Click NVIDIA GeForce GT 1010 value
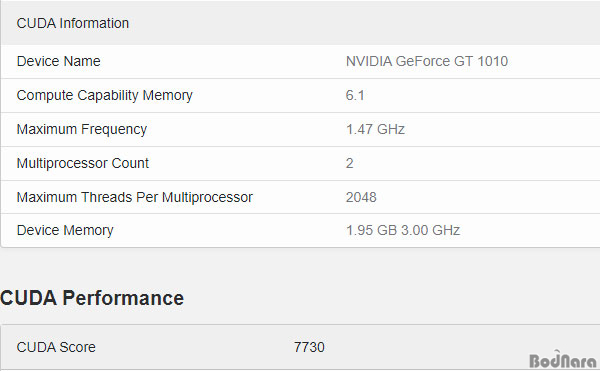This screenshot has width=600, height=371. 427,61
